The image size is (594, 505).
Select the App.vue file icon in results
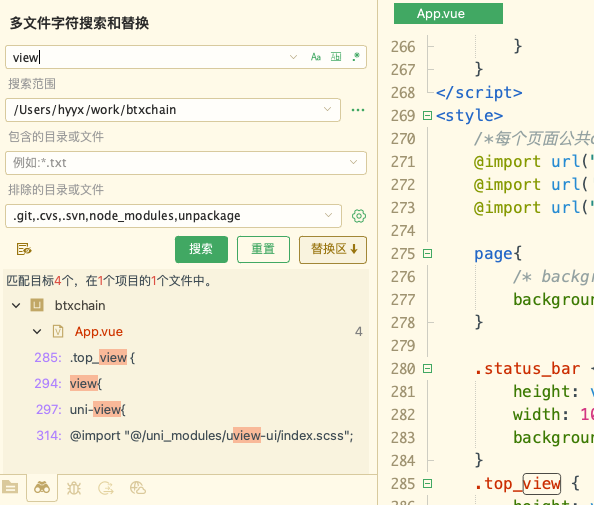click(x=58, y=331)
